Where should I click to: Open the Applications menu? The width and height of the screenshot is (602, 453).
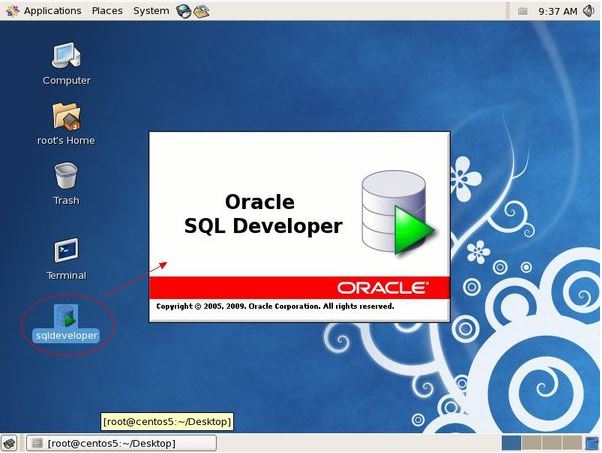(x=52, y=11)
